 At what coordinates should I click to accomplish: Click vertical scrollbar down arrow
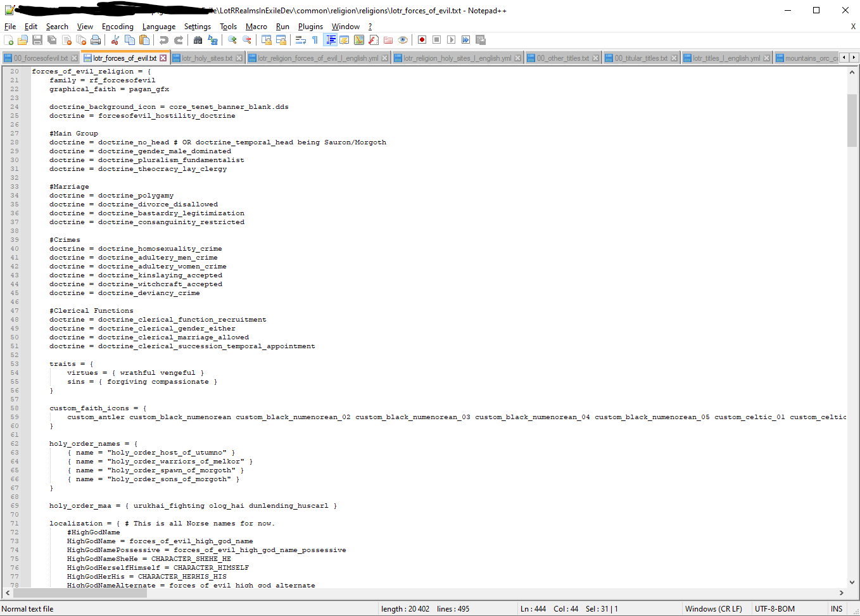click(852, 582)
